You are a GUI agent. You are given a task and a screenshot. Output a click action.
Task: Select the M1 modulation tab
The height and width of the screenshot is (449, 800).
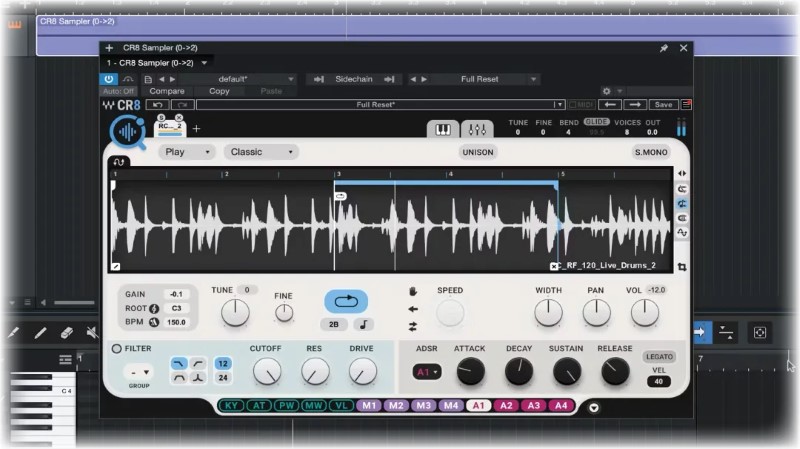click(x=369, y=406)
